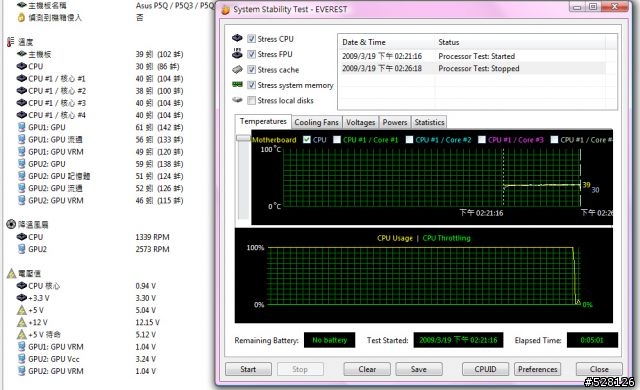Click icon beside CPU #1 / 核心 #4
The height and width of the screenshot is (390, 640).
point(22,115)
